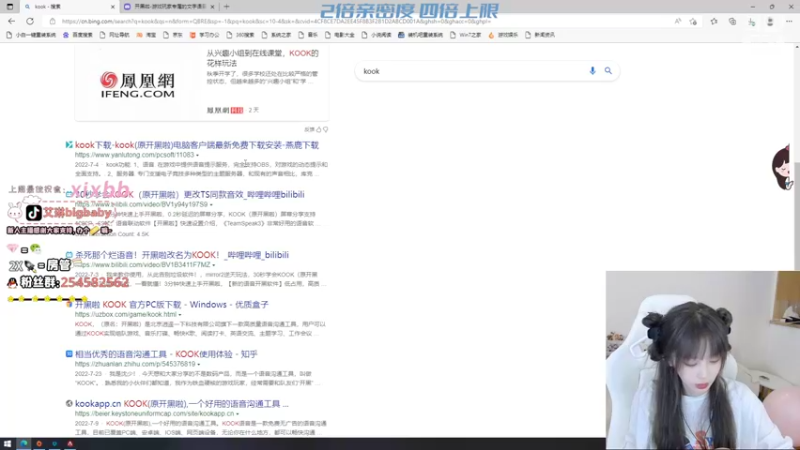
Task: Open result kookapp.cn KOOK(原开黑啦)
Action: coord(182,404)
